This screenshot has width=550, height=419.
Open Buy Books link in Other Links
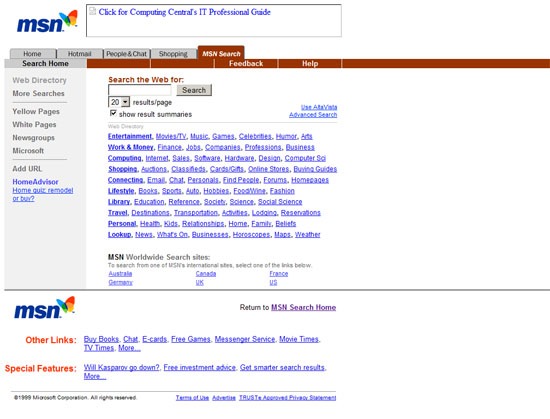(x=101, y=339)
